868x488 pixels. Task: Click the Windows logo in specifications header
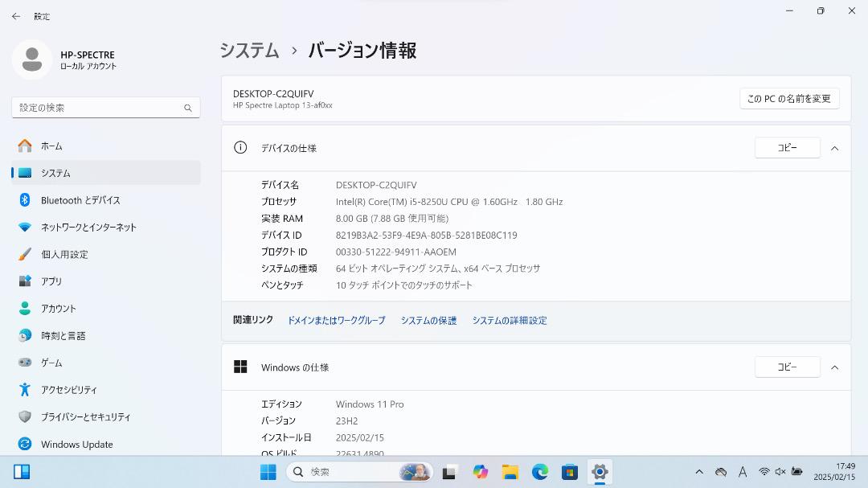pyautogui.click(x=240, y=367)
